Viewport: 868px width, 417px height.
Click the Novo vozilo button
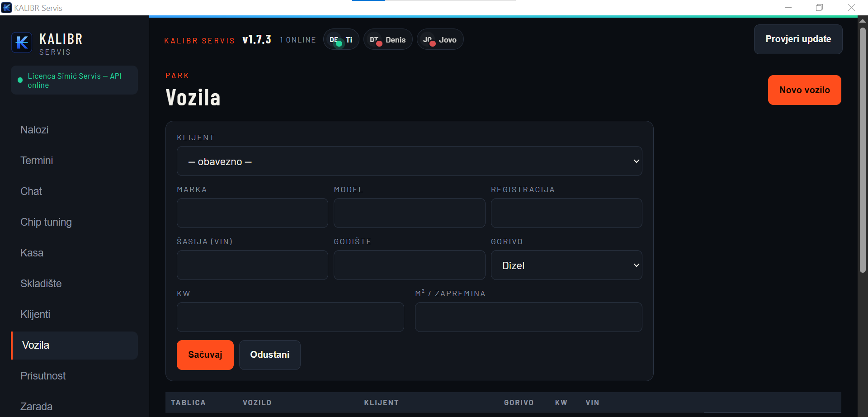(x=805, y=90)
